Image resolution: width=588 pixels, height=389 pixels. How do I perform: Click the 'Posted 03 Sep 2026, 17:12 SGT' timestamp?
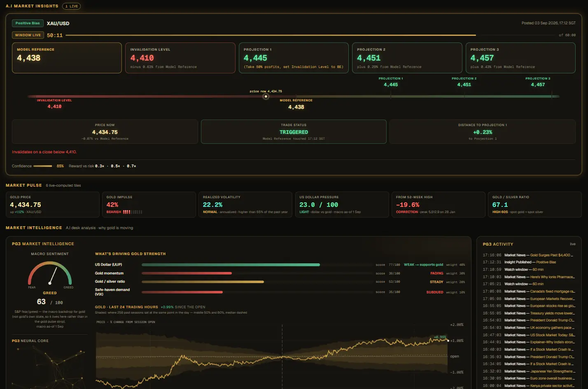[x=548, y=23]
